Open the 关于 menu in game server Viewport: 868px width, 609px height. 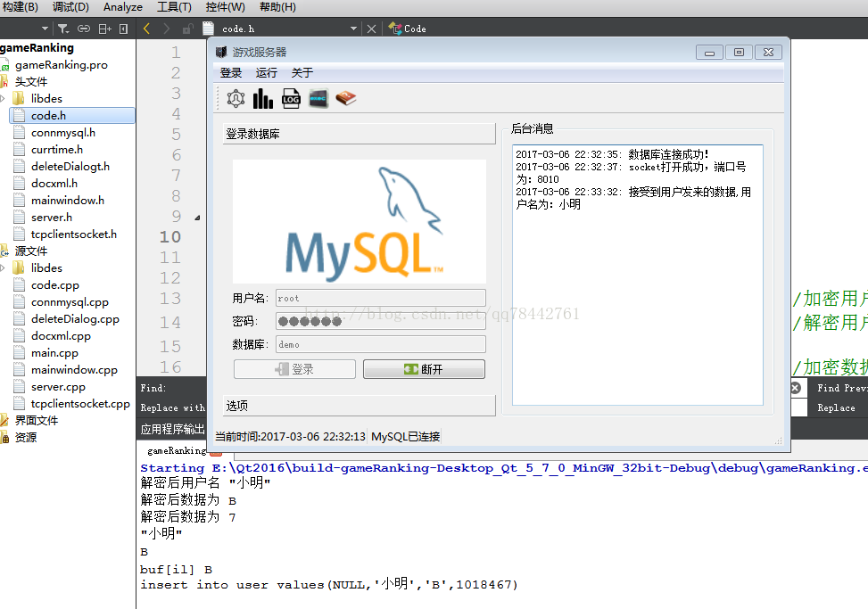tap(302, 73)
